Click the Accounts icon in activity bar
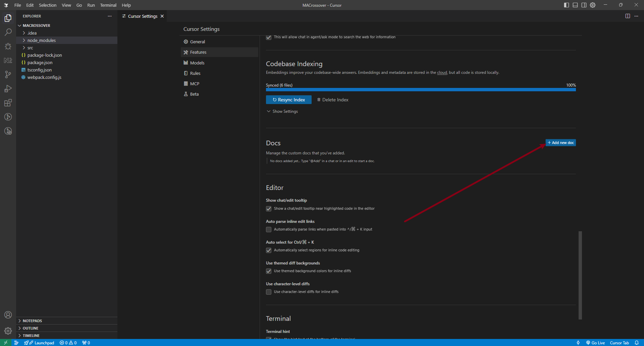This screenshot has width=644, height=346. [x=8, y=315]
